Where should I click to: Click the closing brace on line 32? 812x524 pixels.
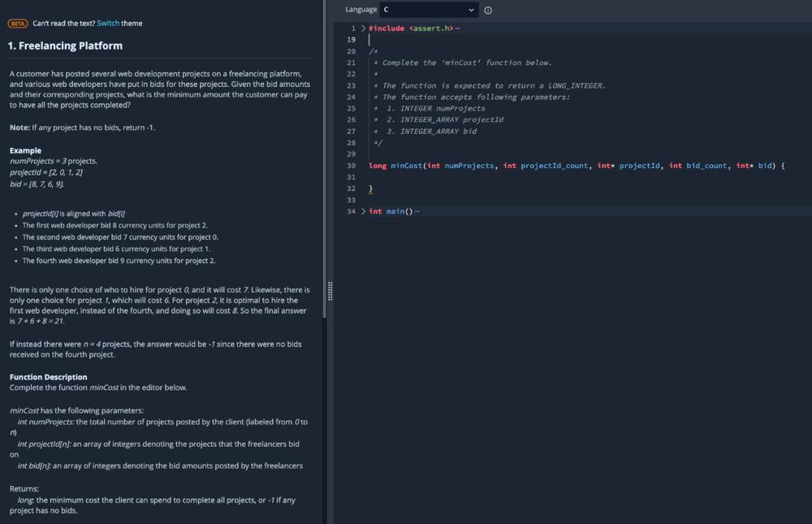point(371,188)
